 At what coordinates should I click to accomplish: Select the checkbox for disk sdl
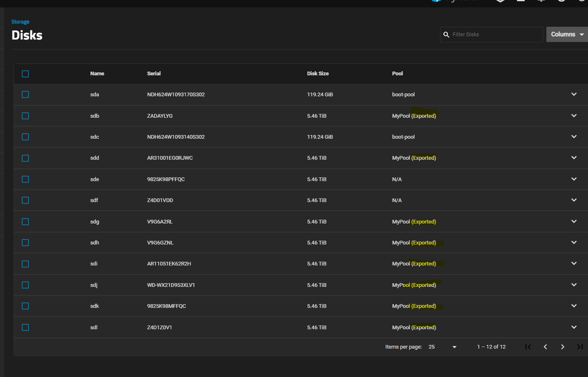coord(26,328)
